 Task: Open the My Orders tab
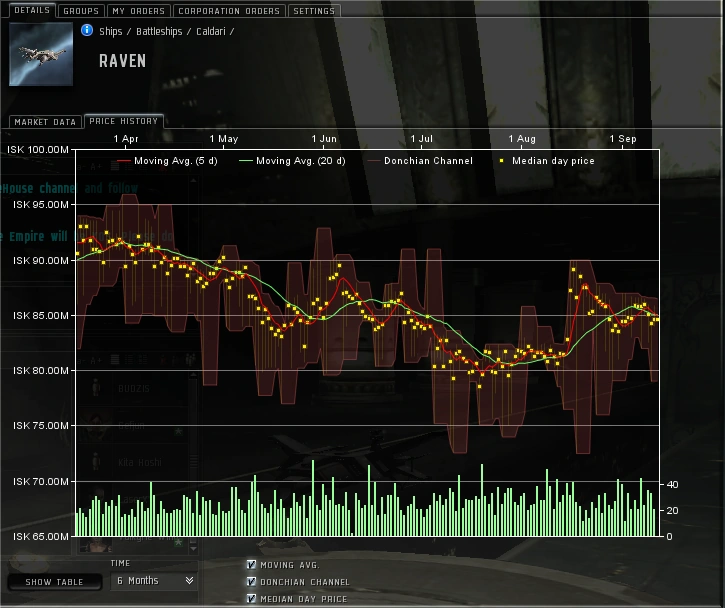tap(138, 11)
